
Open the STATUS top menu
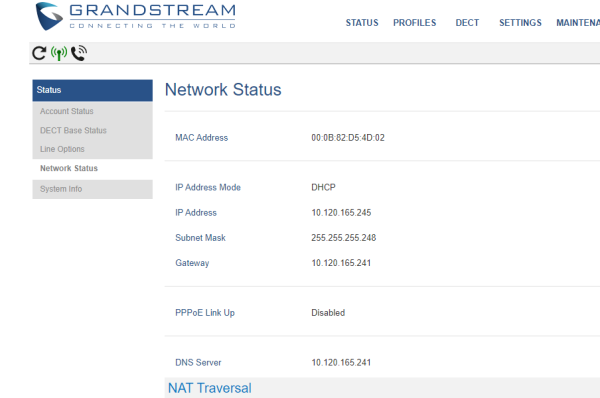point(362,23)
